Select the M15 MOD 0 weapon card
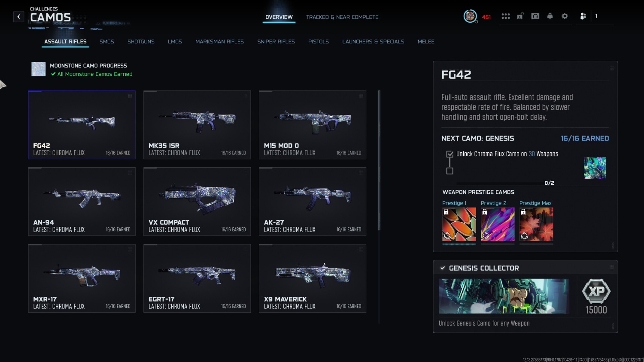This screenshot has height=362, width=644. pos(313,125)
